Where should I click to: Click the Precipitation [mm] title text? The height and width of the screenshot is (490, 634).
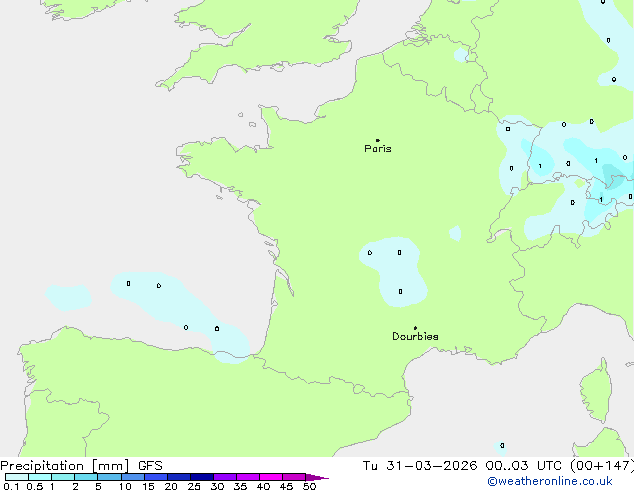pyautogui.click(x=65, y=466)
